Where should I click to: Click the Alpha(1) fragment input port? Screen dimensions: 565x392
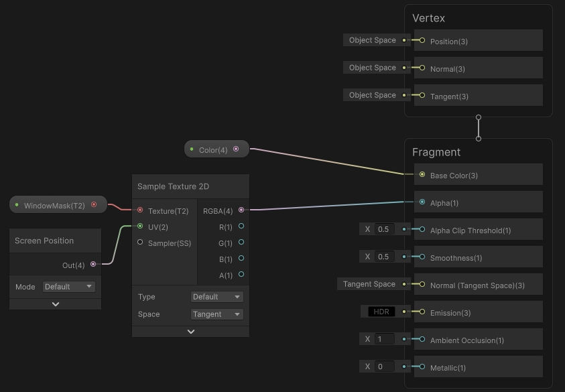click(x=422, y=202)
